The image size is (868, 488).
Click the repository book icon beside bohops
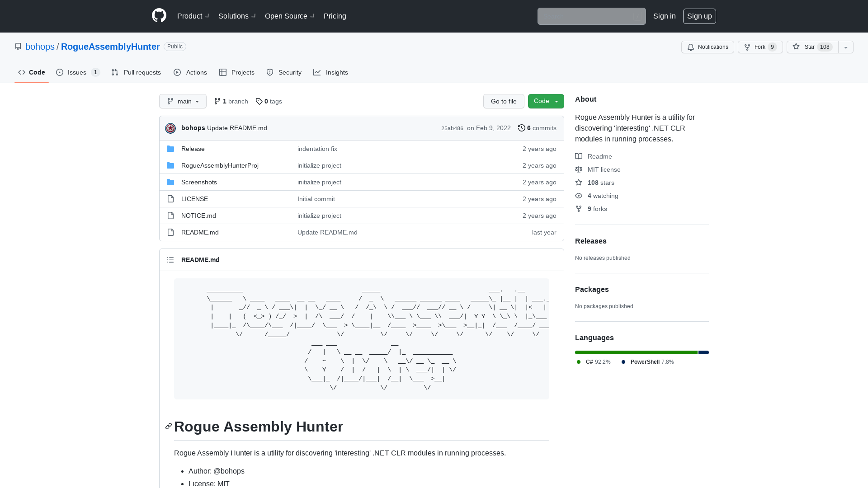(18, 47)
